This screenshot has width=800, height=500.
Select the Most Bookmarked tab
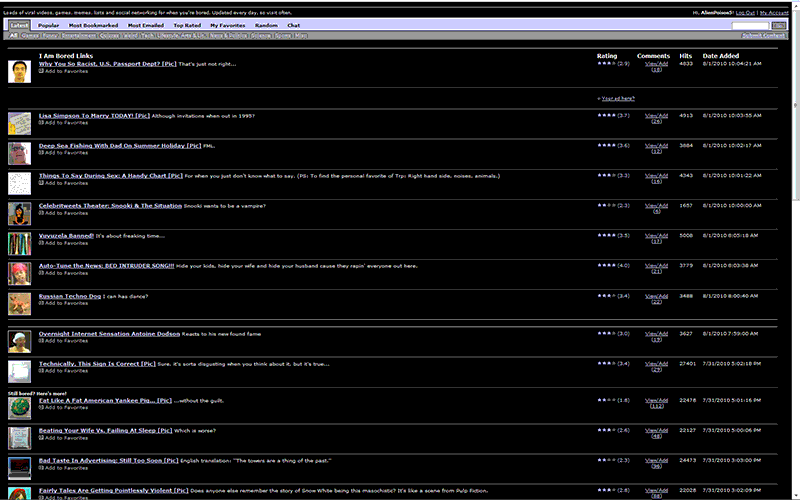point(93,25)
